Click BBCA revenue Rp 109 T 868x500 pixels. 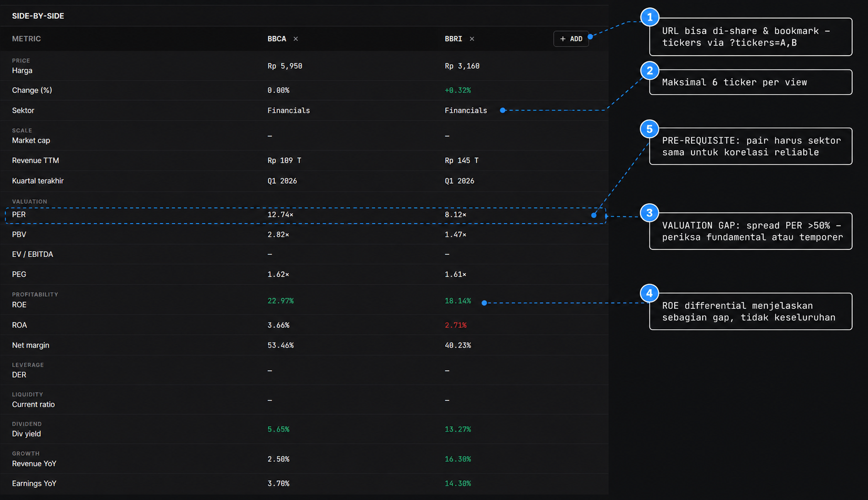click(284, 161)
